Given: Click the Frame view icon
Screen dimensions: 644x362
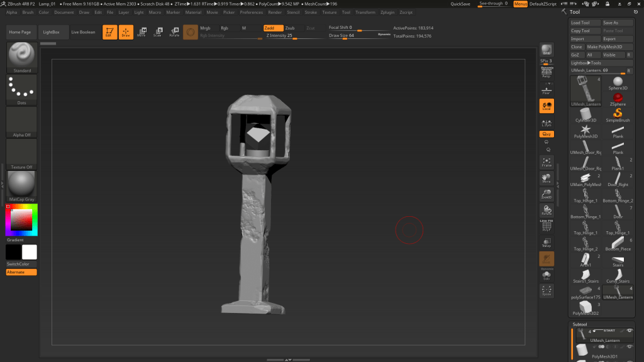Looking at the screenshot, I should (547, 161).
